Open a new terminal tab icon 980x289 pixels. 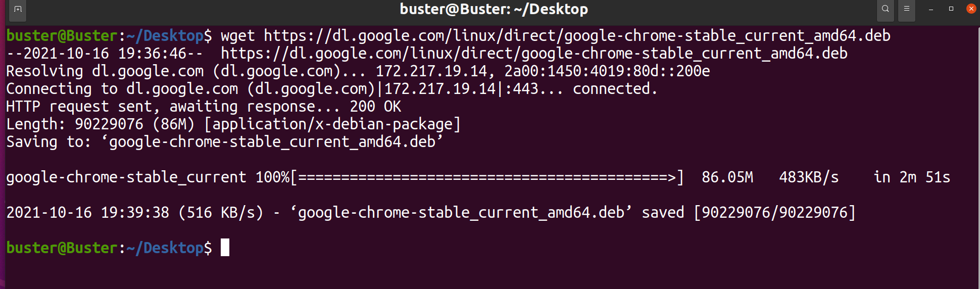tap(18, 10)
